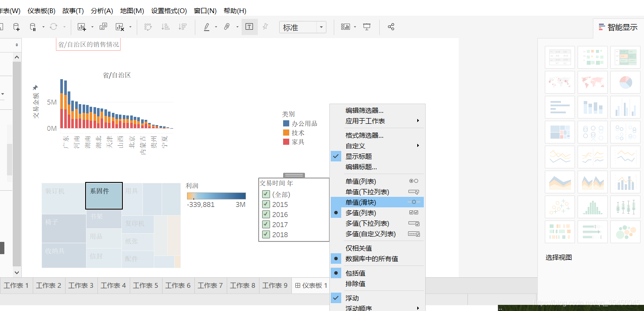Click the sort ascending icon
Screen dimensions: 644x311
click(165, 27)
